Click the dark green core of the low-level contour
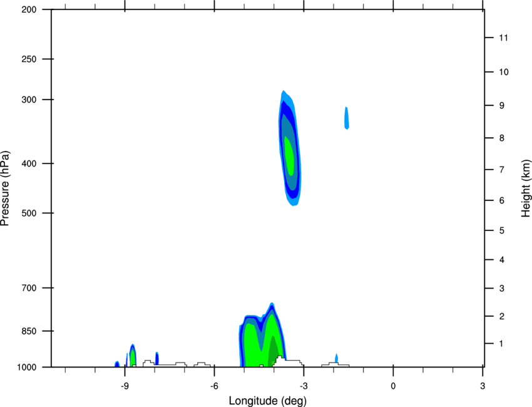Screen dimensions: 532x407 click(274, 351)
